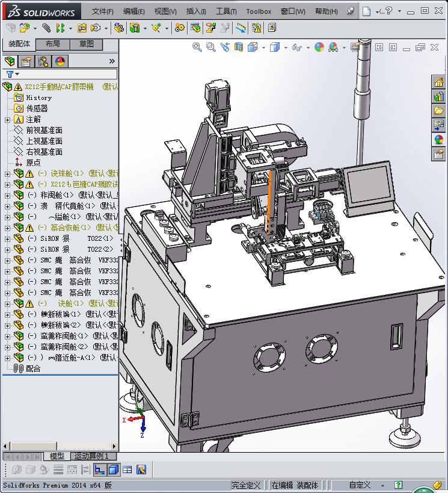This screenshot has height=493, width=448.
Task: Expand the first SiRON T022<1> component
Action: [7, 238]
